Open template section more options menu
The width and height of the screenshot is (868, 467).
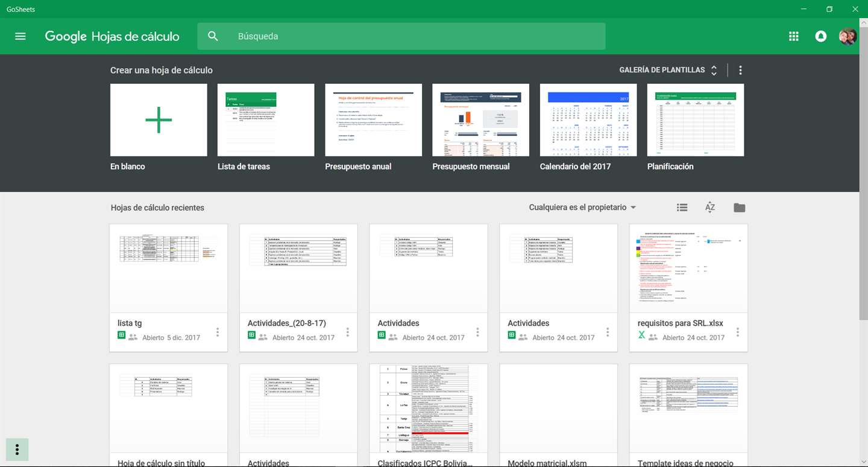tap(740, 70)
